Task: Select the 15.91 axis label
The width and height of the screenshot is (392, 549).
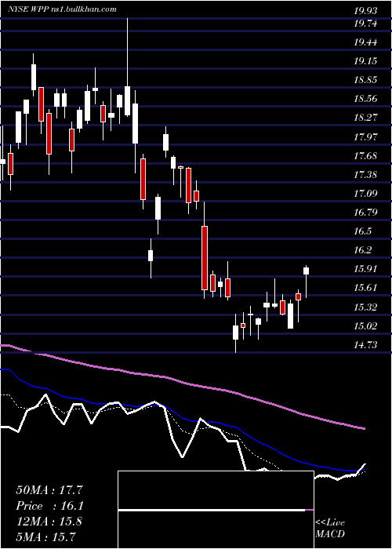Action: pos(365,269)
